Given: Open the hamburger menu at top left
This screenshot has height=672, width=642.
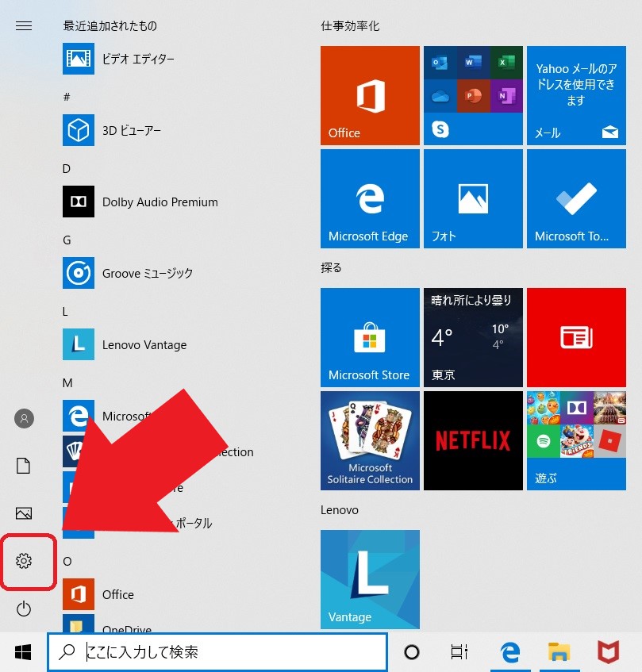Looking at the screenshot, I should [24, 26].
